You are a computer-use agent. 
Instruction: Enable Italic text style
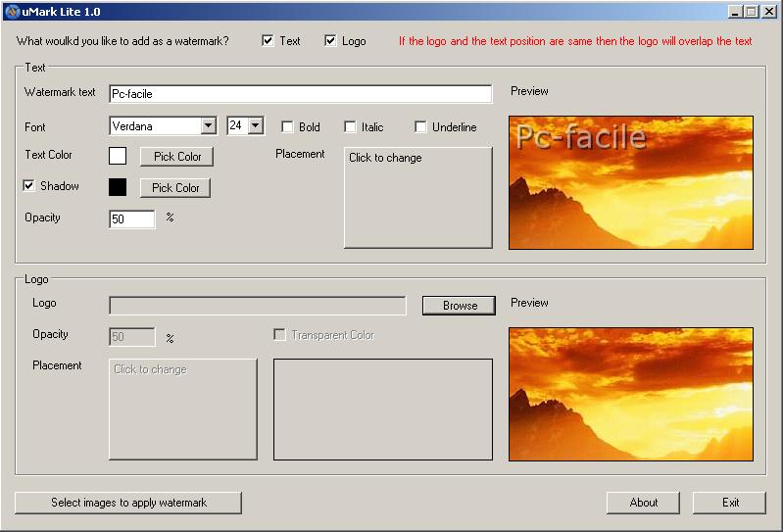click(350, 126)
